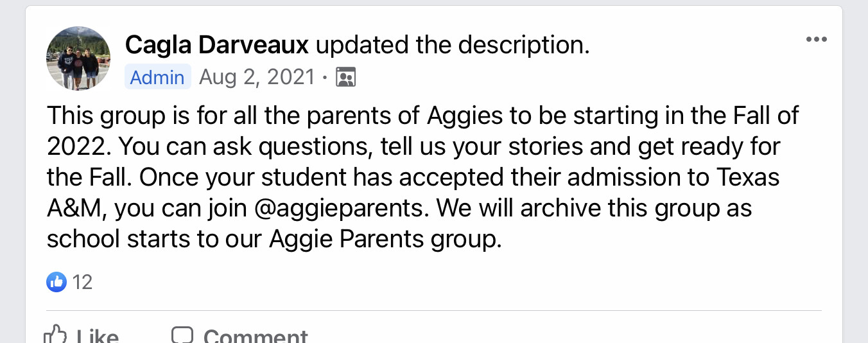Click the blue thumbs-up reaction icon
The height and width of the screenshot is (343, 868).
point(56,281)
